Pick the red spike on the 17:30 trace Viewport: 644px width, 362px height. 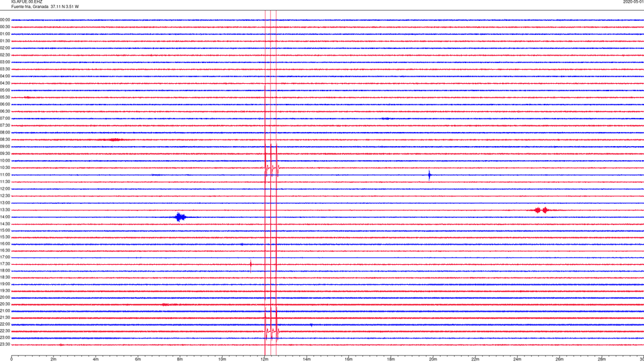click(x=250, y=265)
